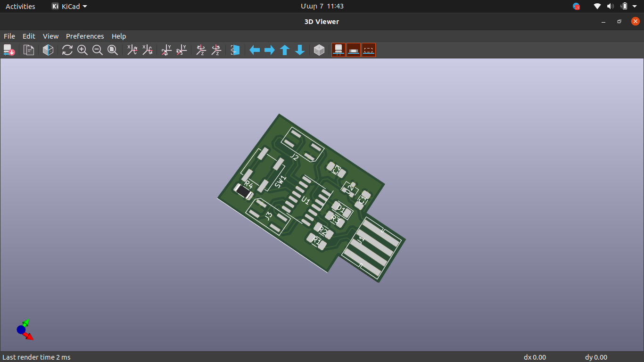
Task: Toggle orthographic projection cube icon
Action: click(x=319, y=50)
